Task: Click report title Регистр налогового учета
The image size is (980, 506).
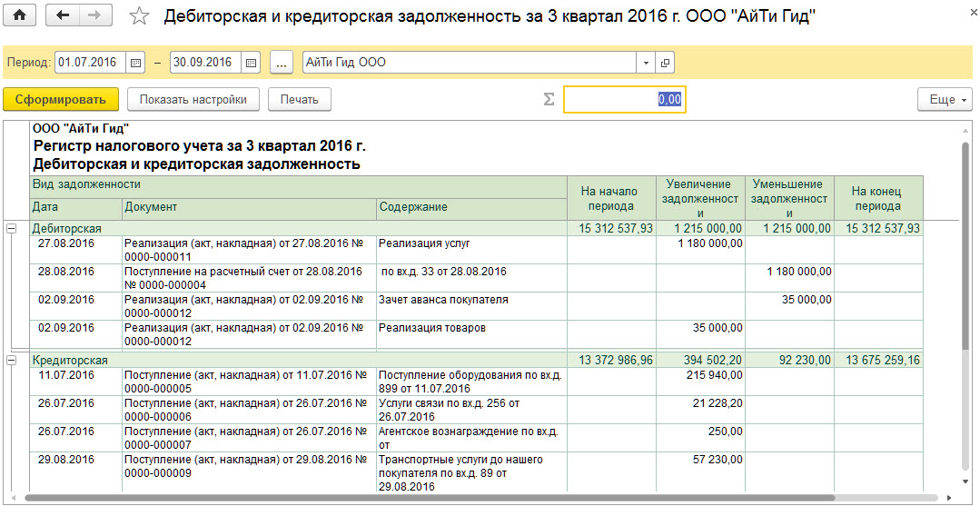Action: tap(199, 146)
